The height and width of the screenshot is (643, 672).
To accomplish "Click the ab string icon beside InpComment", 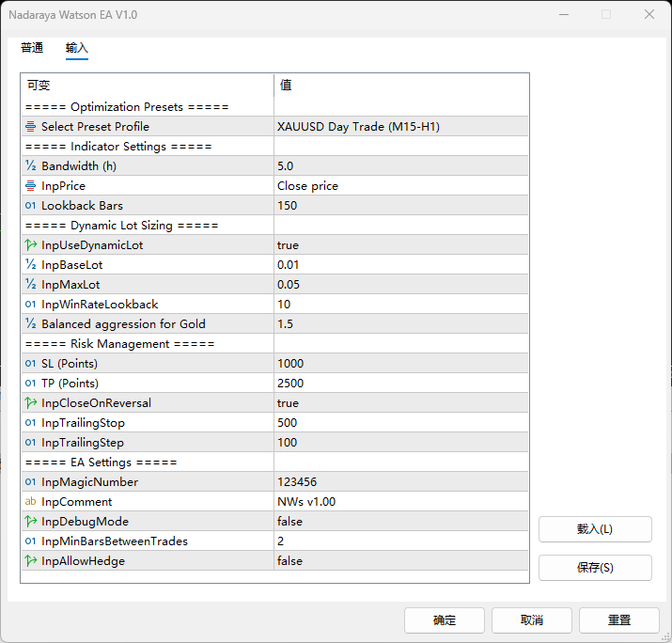I will pos(31,502).
